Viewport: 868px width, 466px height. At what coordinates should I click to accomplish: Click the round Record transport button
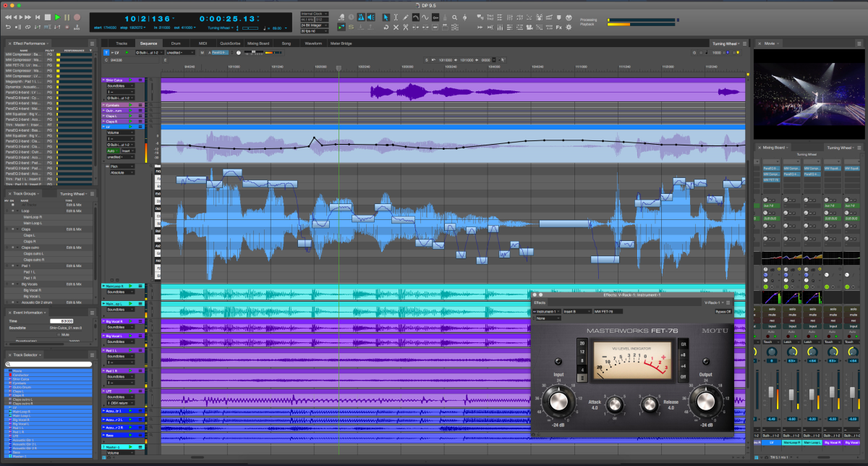tap(77, 17)
